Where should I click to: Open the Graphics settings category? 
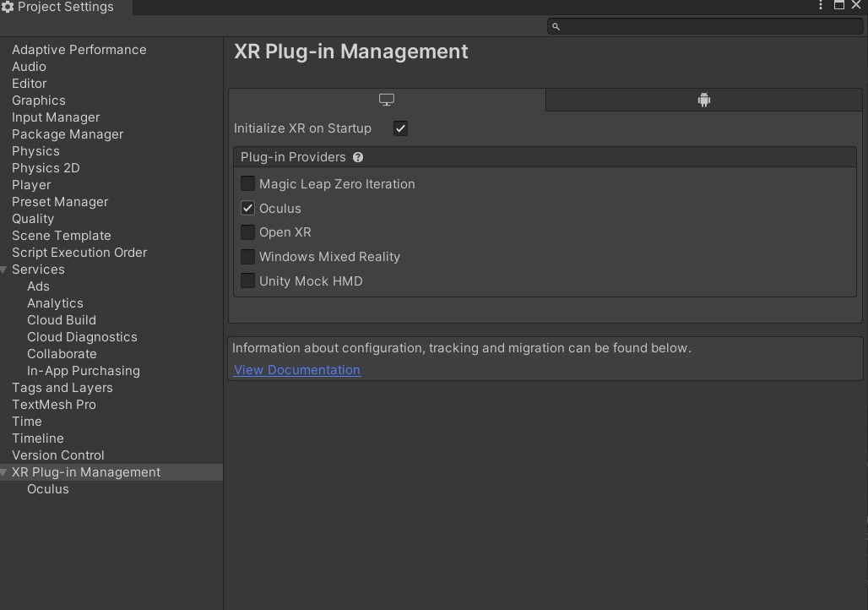(x=39, y=101)
